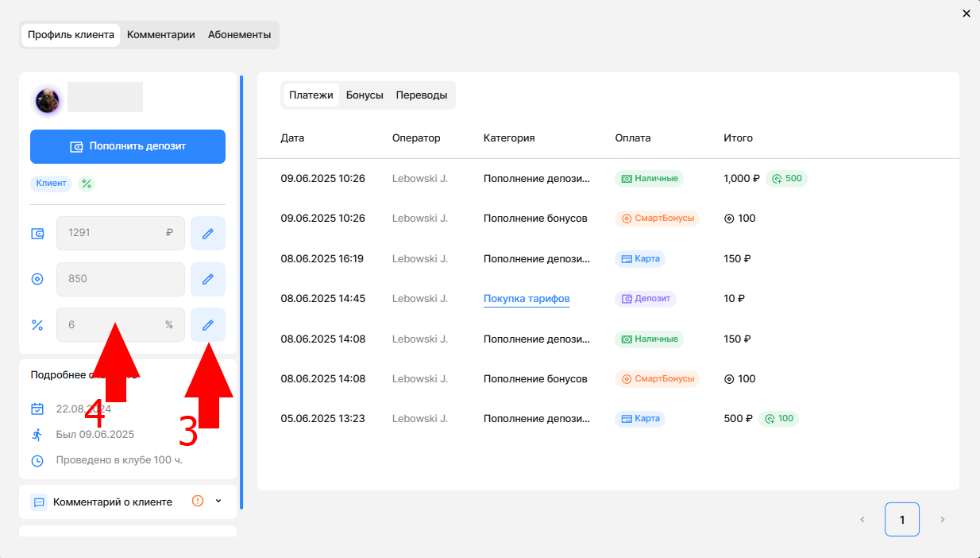Click the Пополнить депозит button
The image size is (980, 558).
coord(128,146)
